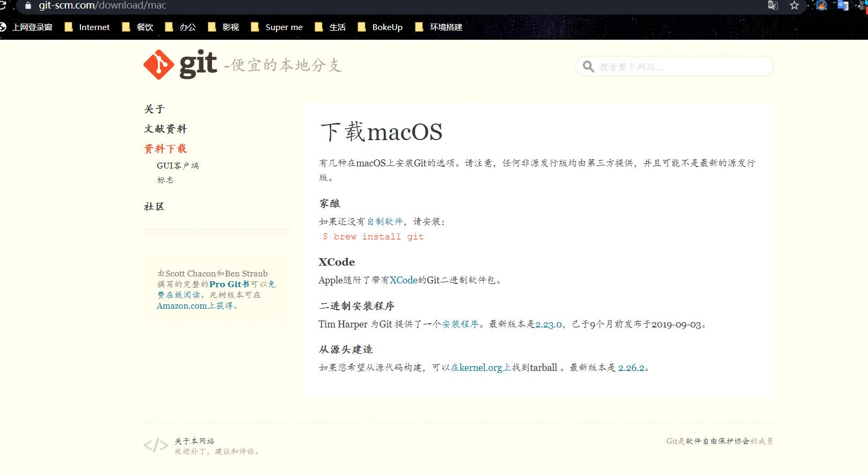Follow the 自制软件 Homebrew link
Image resolution: width=868 pixels, height=474 pixels.
pos(384,221)
